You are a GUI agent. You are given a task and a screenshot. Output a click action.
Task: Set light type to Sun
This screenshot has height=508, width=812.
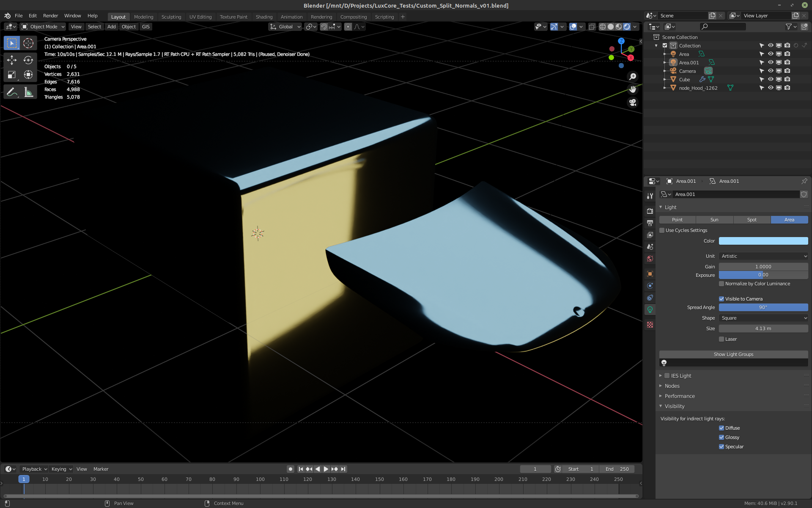714,220
